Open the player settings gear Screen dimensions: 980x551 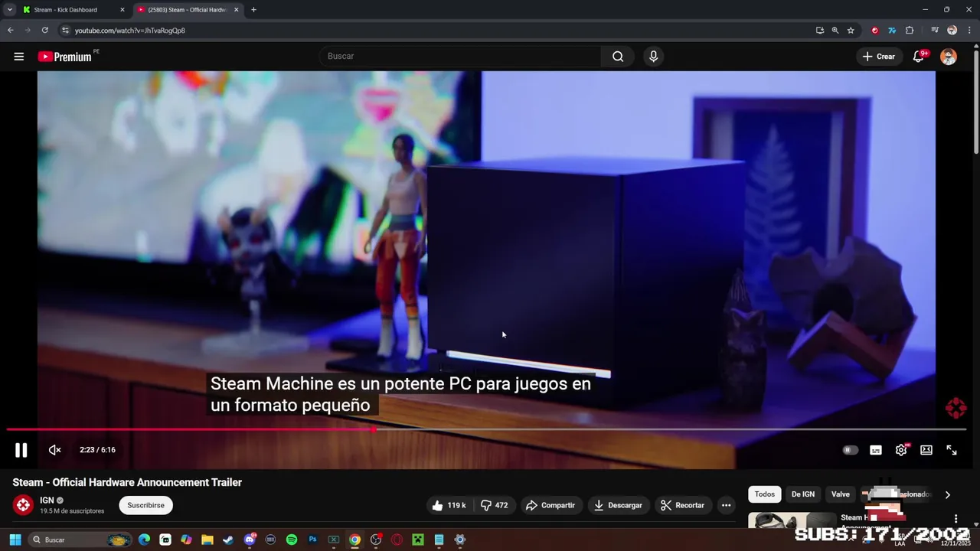pyautogui.click(x=901, y=450)
